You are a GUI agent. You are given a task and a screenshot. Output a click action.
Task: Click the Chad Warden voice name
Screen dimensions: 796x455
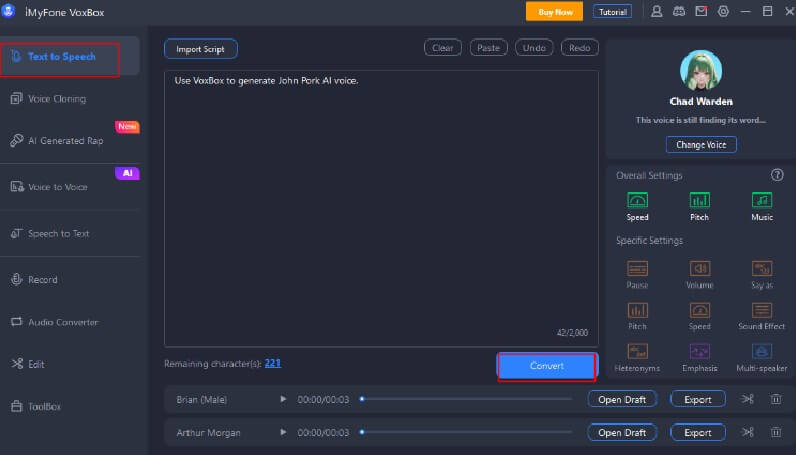tap(701, 102)
